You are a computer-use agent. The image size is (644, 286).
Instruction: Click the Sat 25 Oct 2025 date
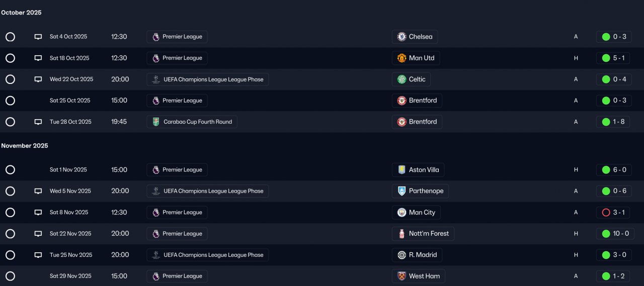pos(70,101)
